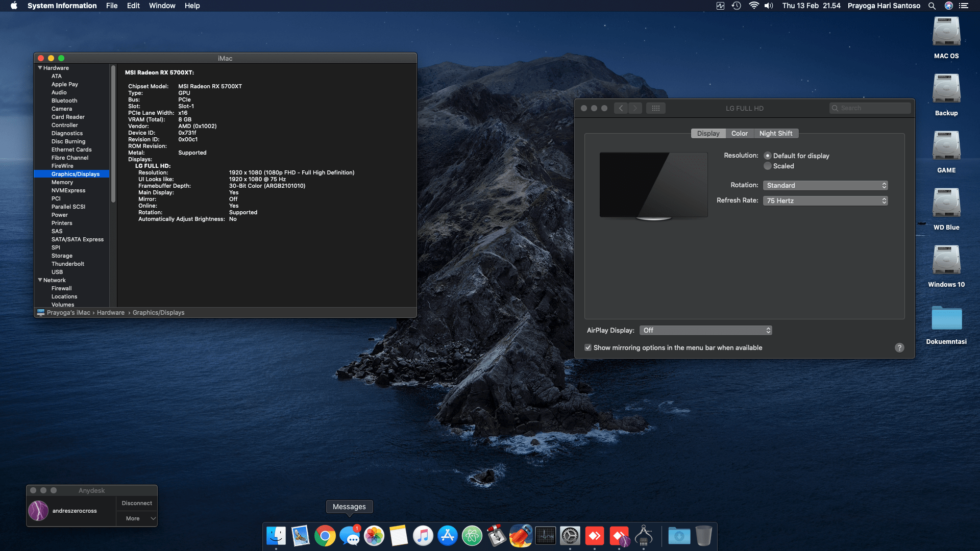Select Memory in the System Information sidebar
This screenshot has height=551, width=980.
(62, 182)
